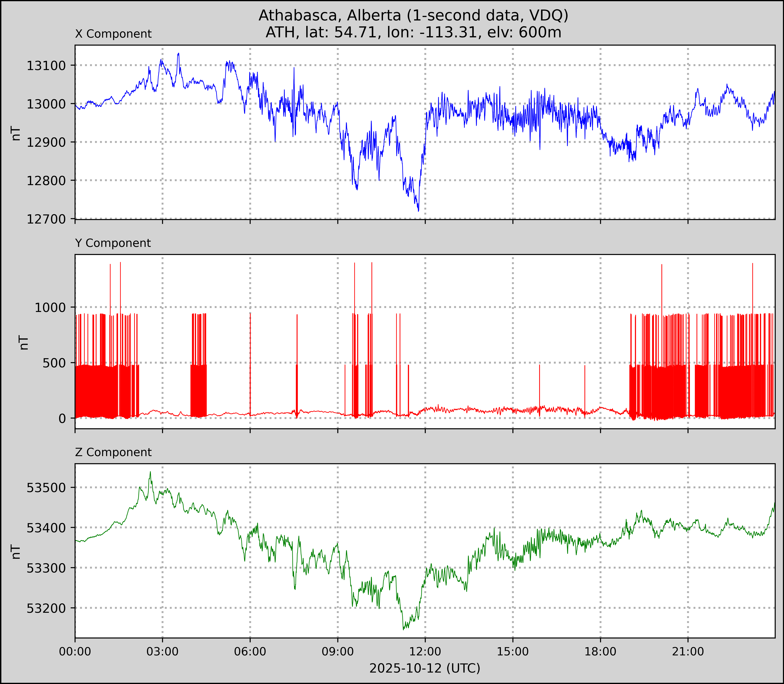This screenshot has width=784, height=684.
Task: Click the 500 tick label in Y plot
Action: pos(54,363)
